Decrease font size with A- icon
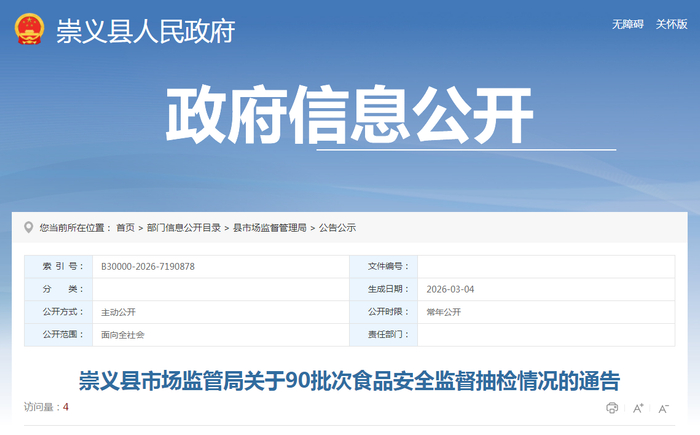Screen dimensions: 700x435 click(x=663, y=408)
